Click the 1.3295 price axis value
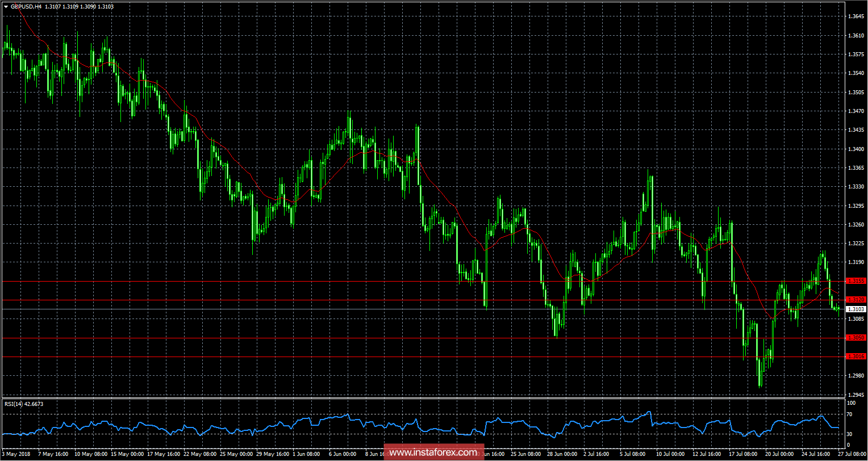 856,206
